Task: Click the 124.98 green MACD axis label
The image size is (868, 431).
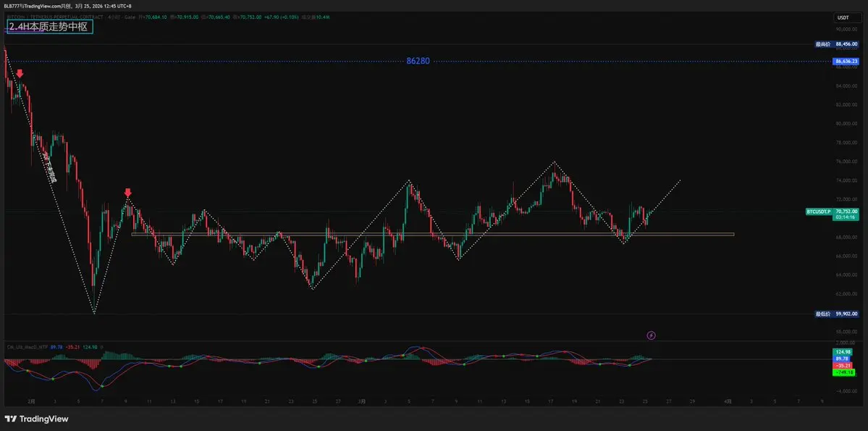Action: [842, 352]
